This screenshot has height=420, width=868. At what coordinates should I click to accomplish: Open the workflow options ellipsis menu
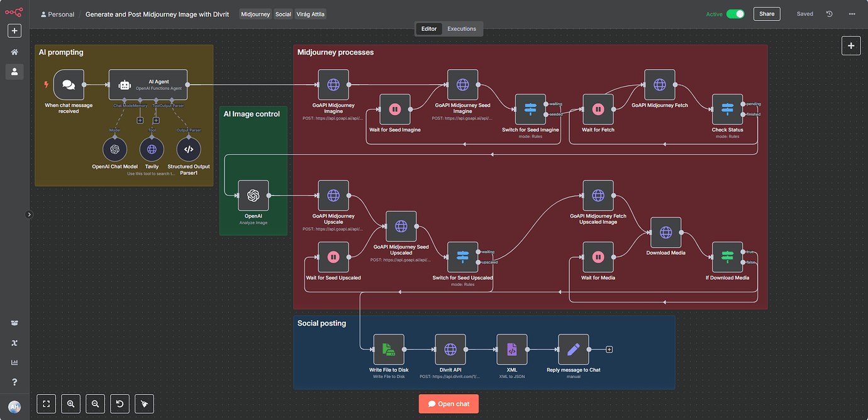[x=852, y=13]
